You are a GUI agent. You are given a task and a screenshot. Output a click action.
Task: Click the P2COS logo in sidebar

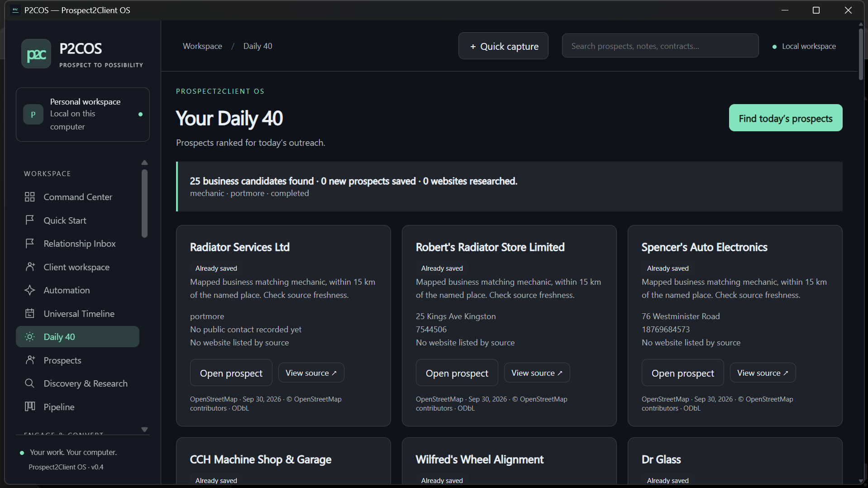36,53
